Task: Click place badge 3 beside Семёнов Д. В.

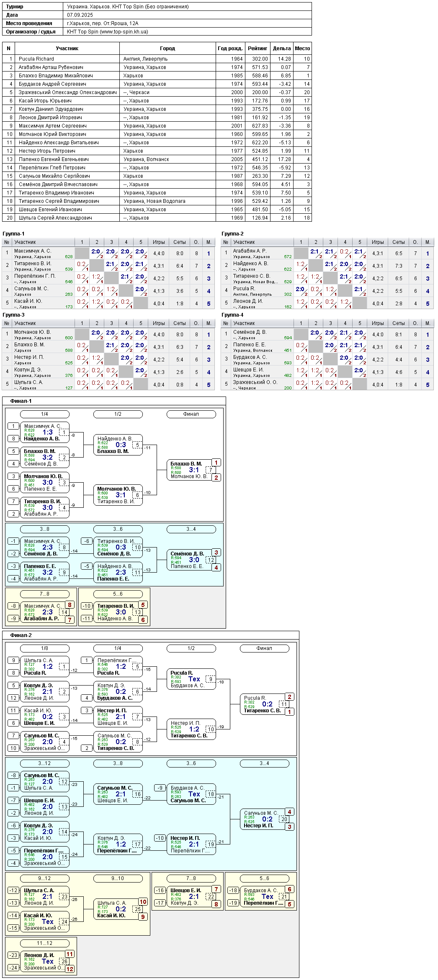Action: [216, 553]
